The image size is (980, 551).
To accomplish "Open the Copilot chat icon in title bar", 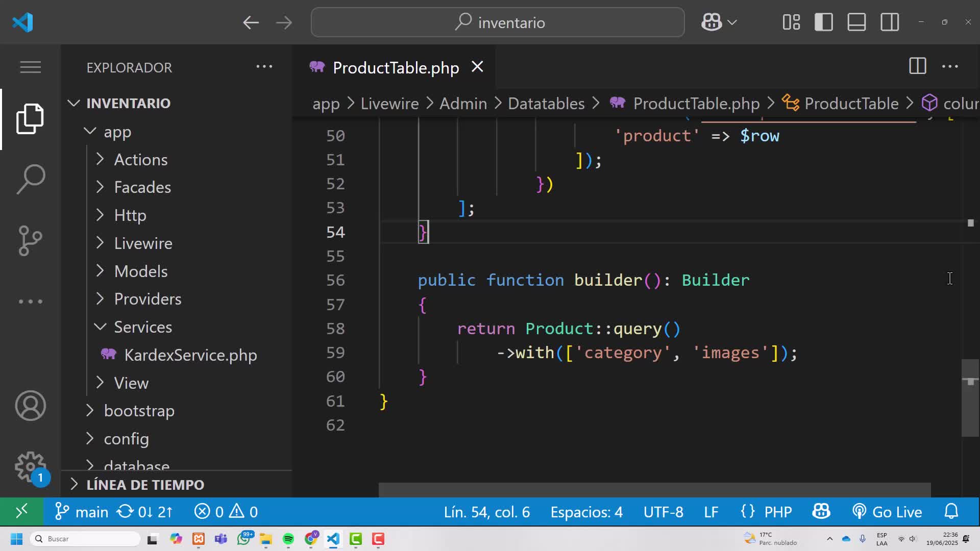I will [x=712, y=22].
